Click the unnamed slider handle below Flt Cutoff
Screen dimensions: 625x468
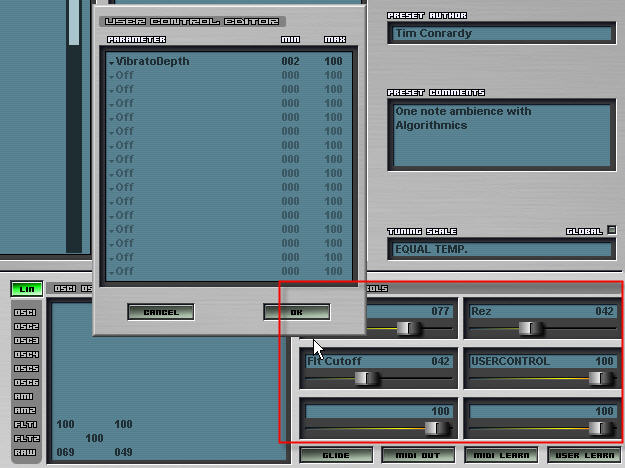[x=436, y=429]
